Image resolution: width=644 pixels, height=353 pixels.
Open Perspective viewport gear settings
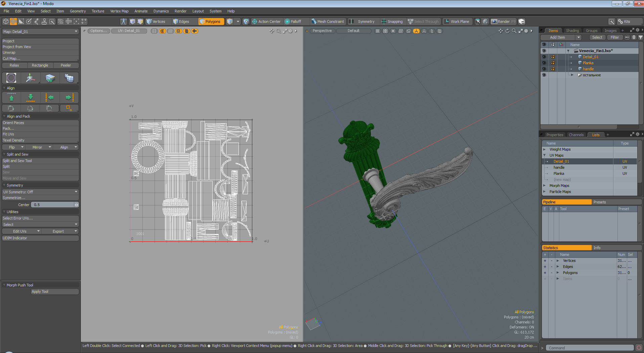(x=526, y=31)
